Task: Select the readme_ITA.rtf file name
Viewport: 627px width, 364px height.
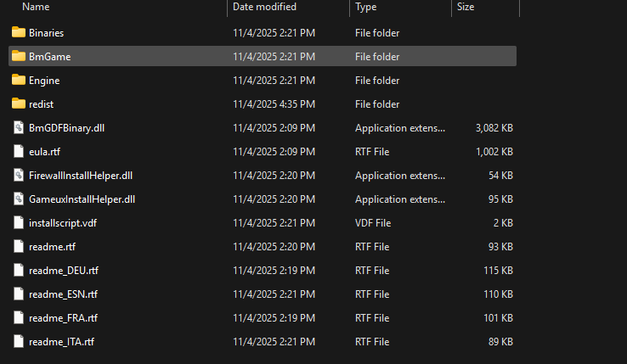Action: (61, 341)
